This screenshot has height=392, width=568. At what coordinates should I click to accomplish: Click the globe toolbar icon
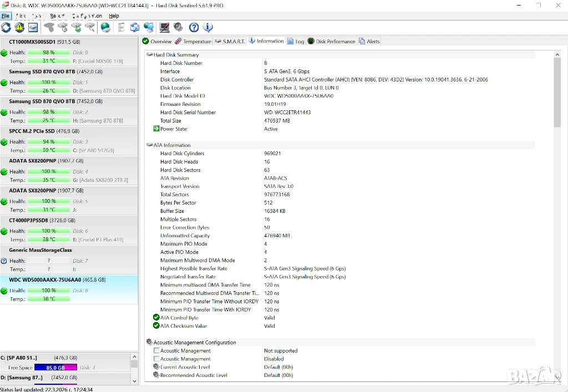click(105, 27)
